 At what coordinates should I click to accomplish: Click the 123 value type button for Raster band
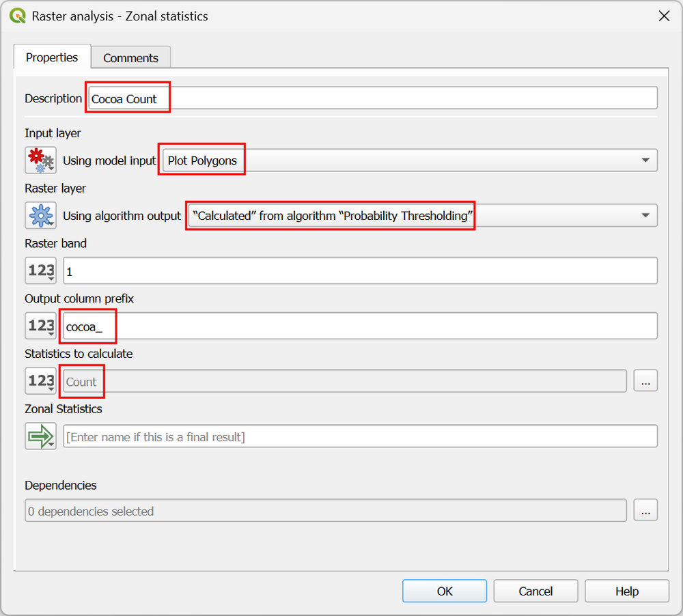pyautogui.click(x=40, y=270)
